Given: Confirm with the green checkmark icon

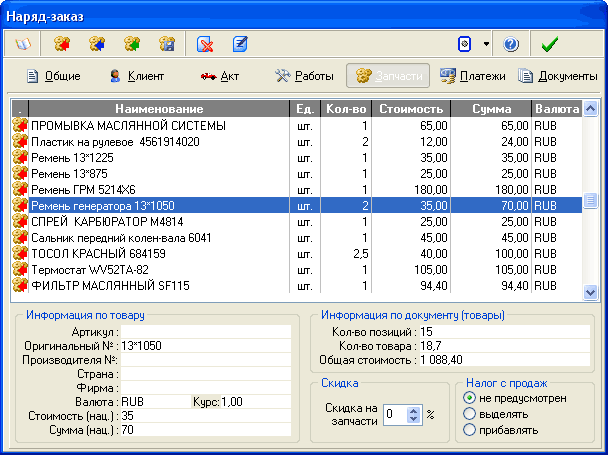Looking at the screenshot, I should click(x=548, y=44).
